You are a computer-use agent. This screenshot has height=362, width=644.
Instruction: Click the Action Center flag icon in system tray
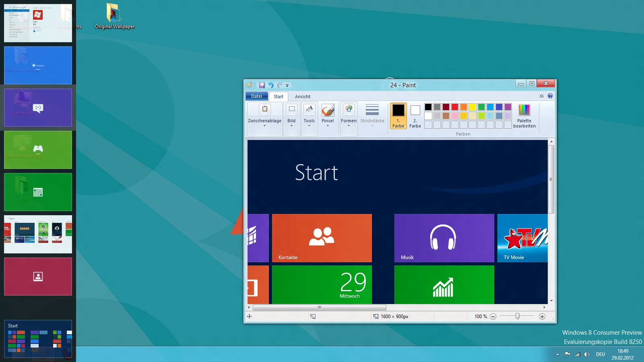(567, 354)
